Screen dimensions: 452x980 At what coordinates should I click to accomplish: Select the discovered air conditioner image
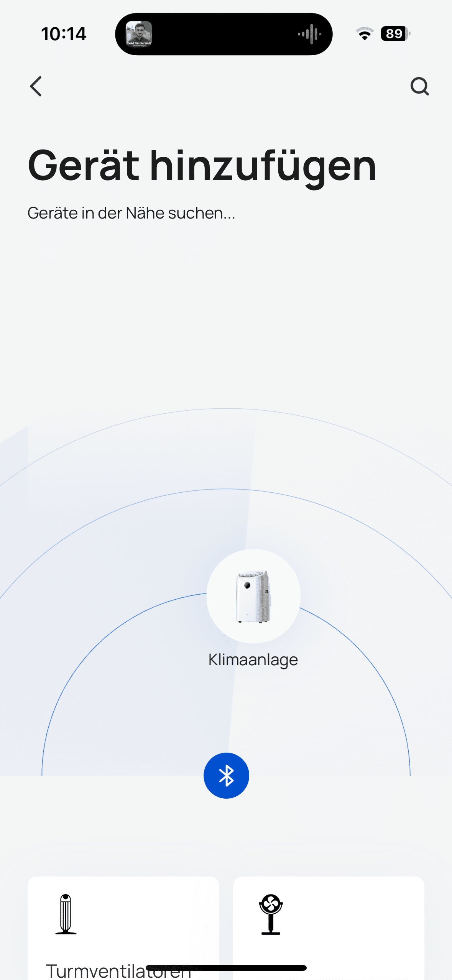(x=253, y=596)
